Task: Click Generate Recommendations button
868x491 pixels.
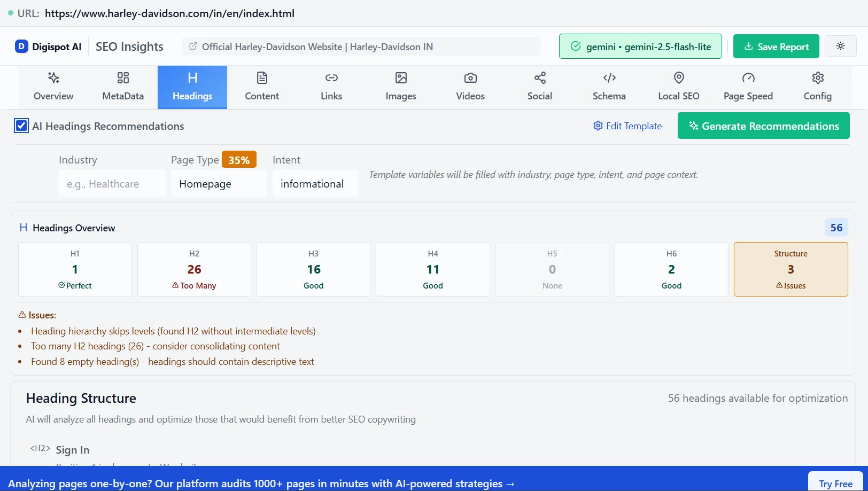Action: [764, 126]
